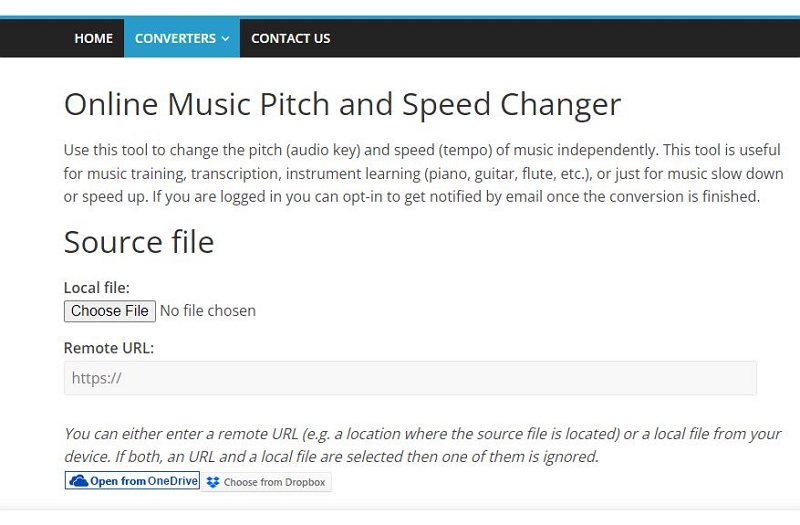Click empty dark area of navigation bar

[x=561, y=38]
